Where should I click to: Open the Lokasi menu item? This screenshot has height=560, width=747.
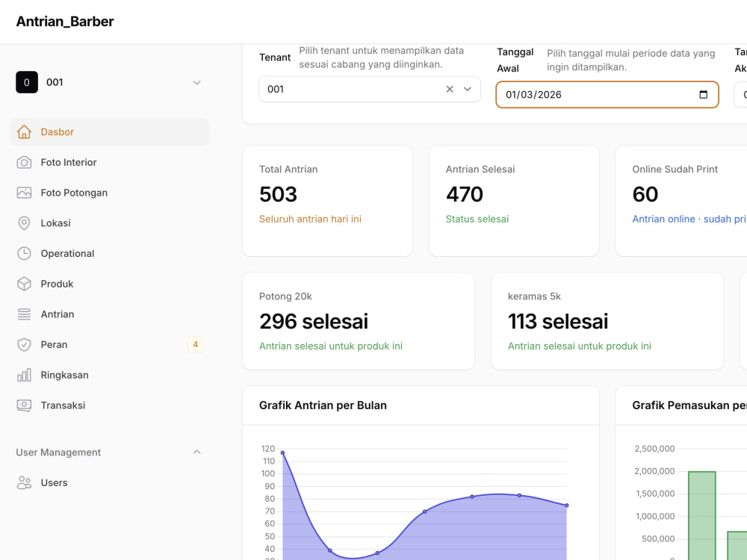pos(110,223)
